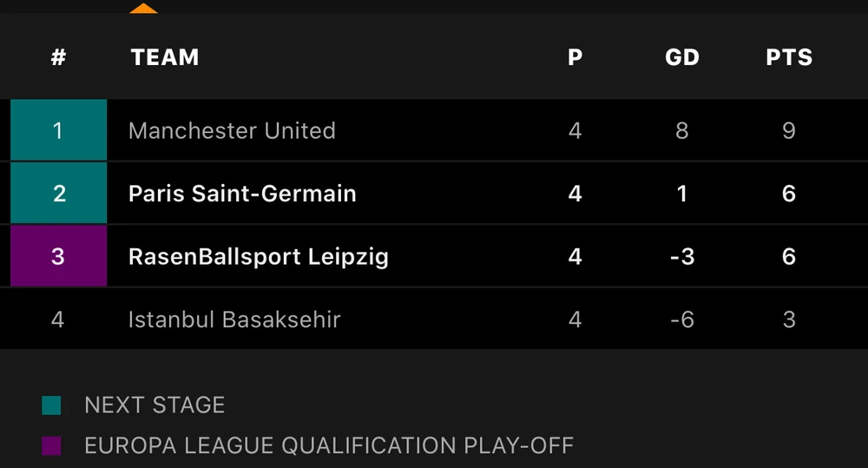Click the # rank column header
This screenshot has height=468, width=868.
[x=58, y=57]
